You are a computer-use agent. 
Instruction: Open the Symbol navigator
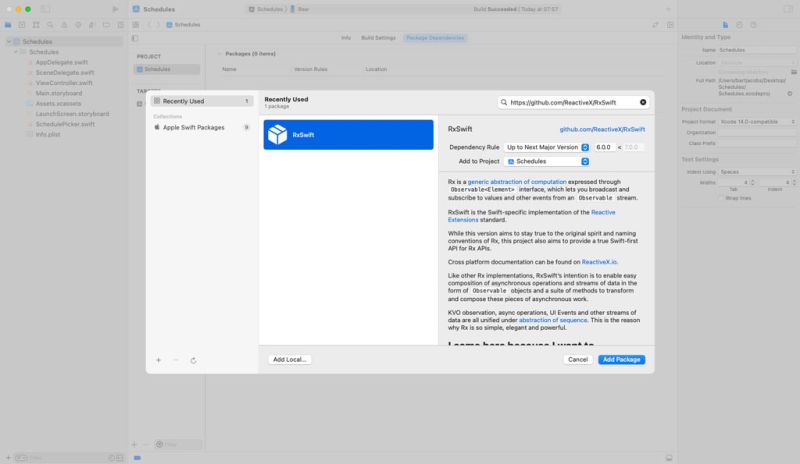pos(36,25)
